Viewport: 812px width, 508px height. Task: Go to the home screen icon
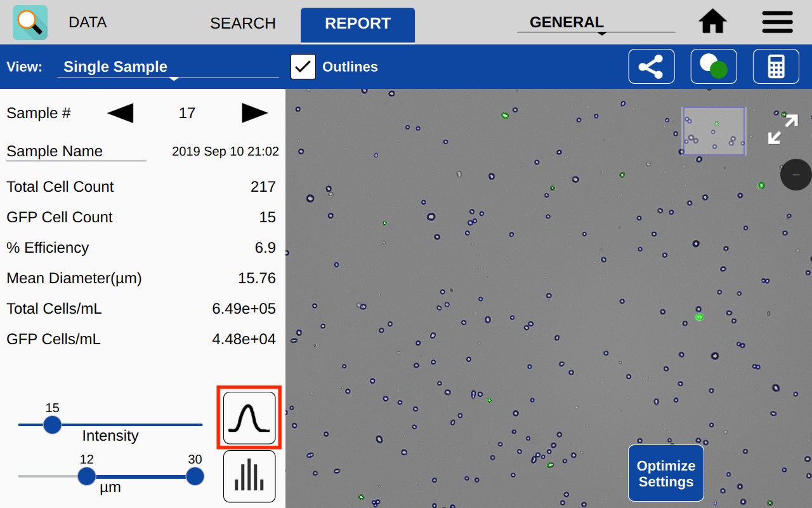coord(712,22)
